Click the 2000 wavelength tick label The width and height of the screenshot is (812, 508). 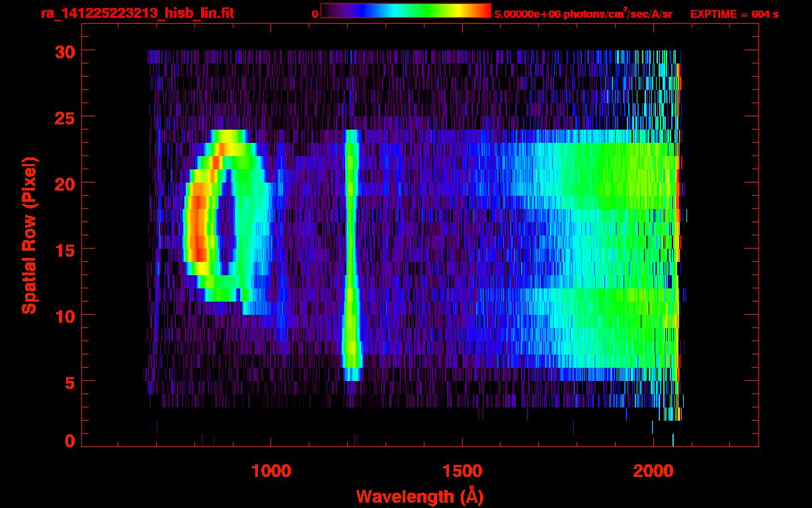653,470
